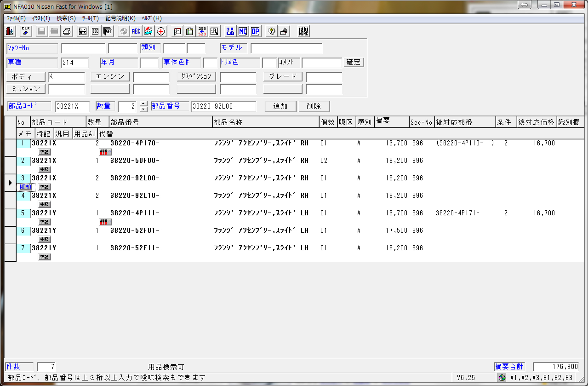588x386 pixels.
Task: Open the 検索(S) menu
Action: click(x=66, y=18)
